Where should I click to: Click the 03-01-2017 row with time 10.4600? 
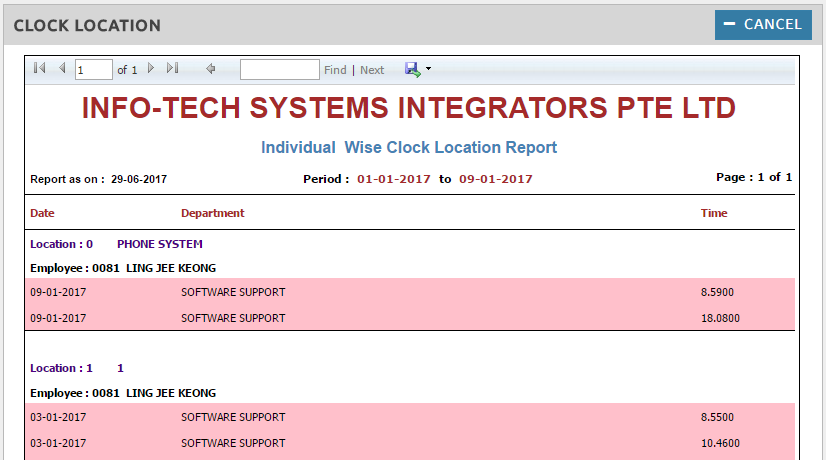click(x=410, y=442)
